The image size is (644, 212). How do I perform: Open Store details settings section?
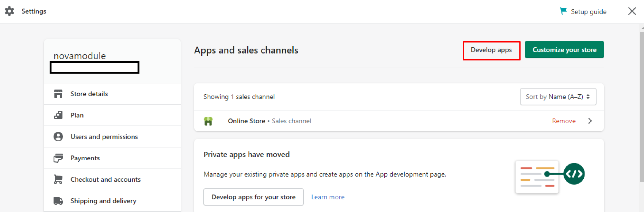(x=89, y=94)
